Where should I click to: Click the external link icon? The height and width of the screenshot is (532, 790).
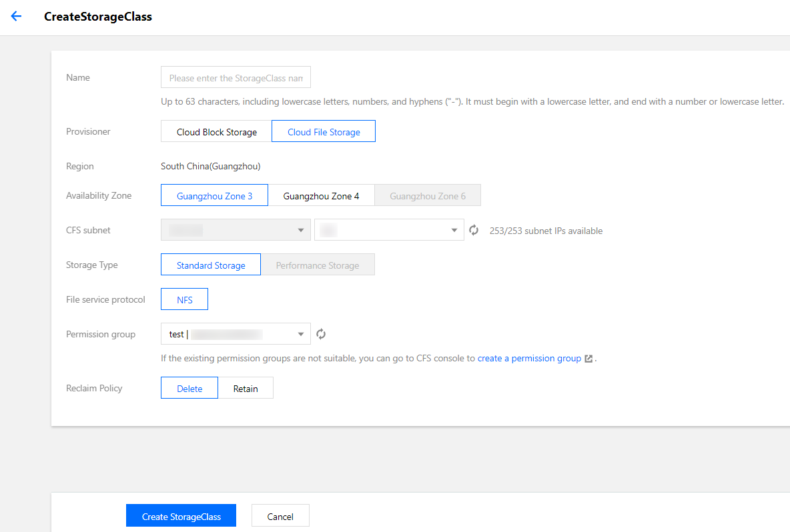(x=588, y=359)
